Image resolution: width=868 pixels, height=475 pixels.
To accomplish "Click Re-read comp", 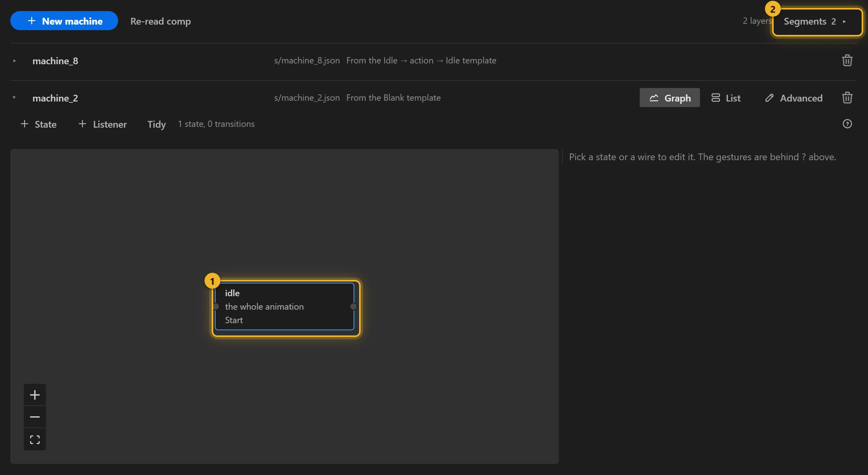I will (x=161, y=21).
